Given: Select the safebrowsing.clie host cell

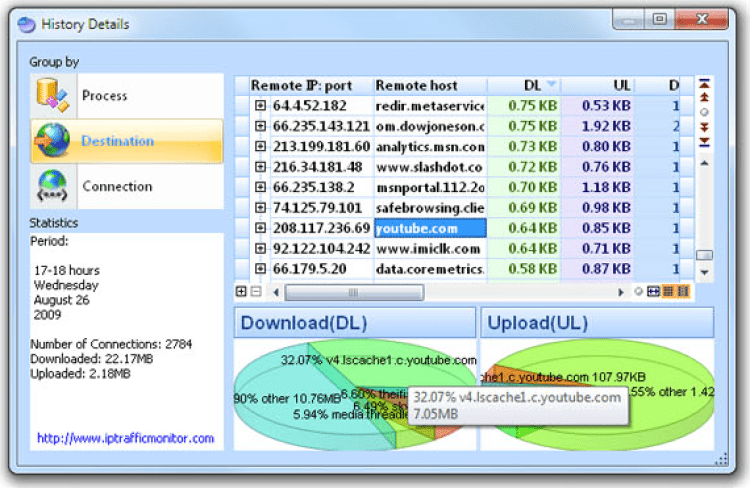Looking at the screenshot, I should click(x=430, y=208).
